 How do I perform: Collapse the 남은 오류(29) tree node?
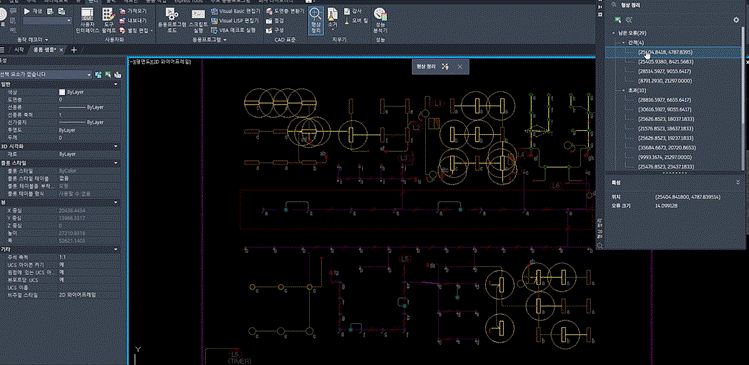point(614,33)
